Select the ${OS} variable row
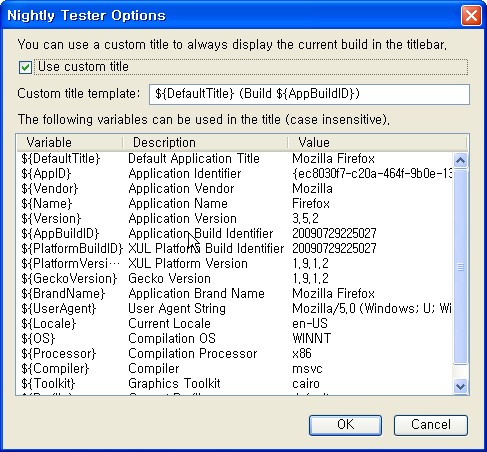Image resolution: width=487 pixels, height=452 pixels. pos(235,338)
